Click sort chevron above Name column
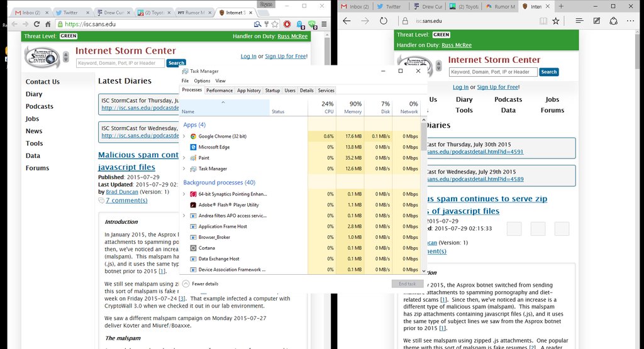 pyautogui.click(x=223, y=102)
